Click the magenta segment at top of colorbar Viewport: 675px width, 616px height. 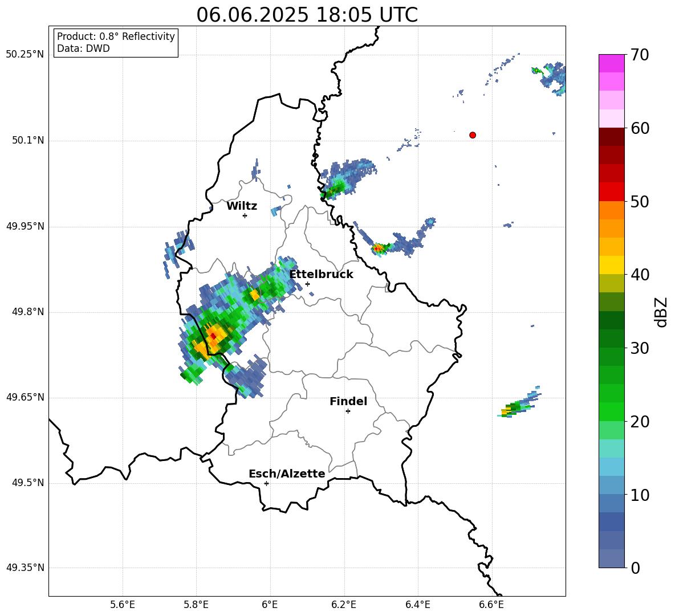[611, 63]
